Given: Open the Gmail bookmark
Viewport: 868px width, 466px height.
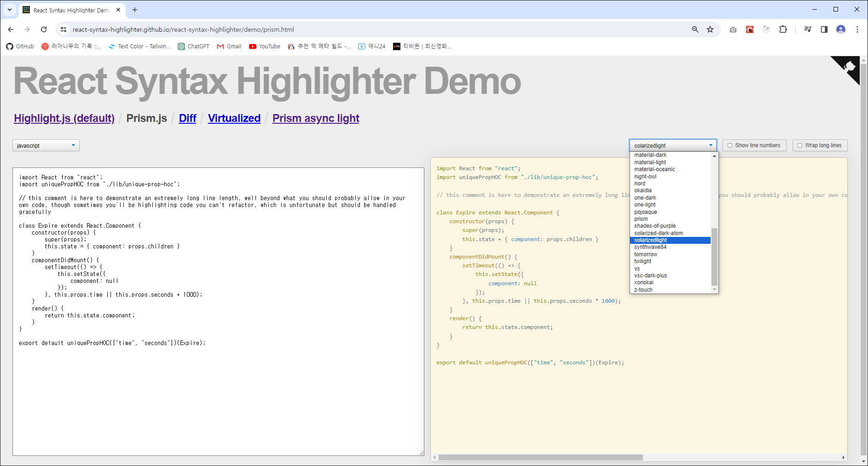Looking at the screenshot, I should (229, 46).
